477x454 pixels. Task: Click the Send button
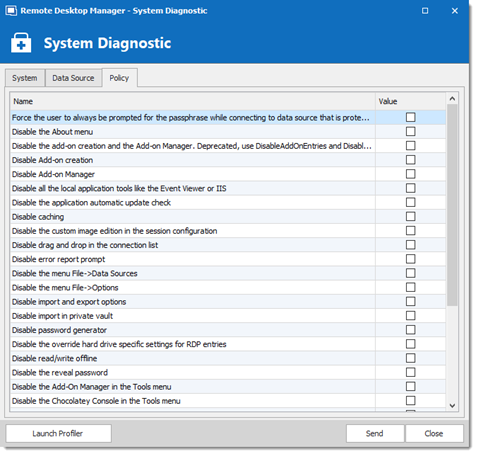[x=375, y=433]
